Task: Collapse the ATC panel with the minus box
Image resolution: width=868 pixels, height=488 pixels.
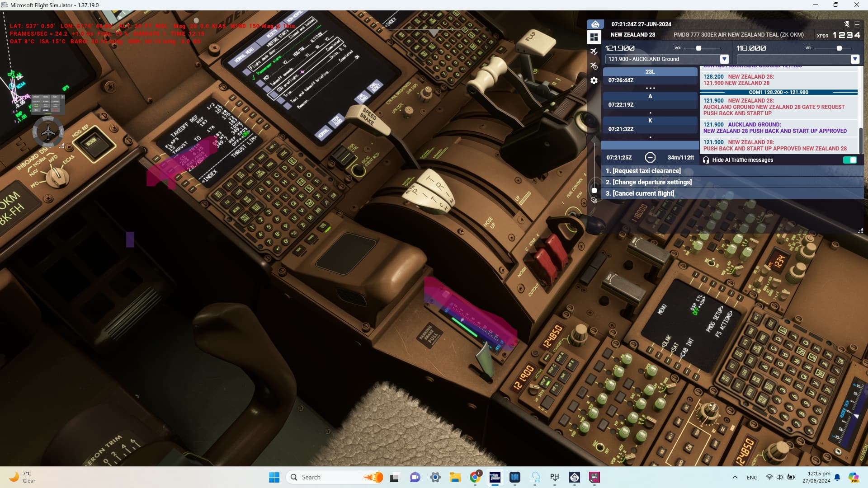Action: pyautogui.click(x=857, y=24)
